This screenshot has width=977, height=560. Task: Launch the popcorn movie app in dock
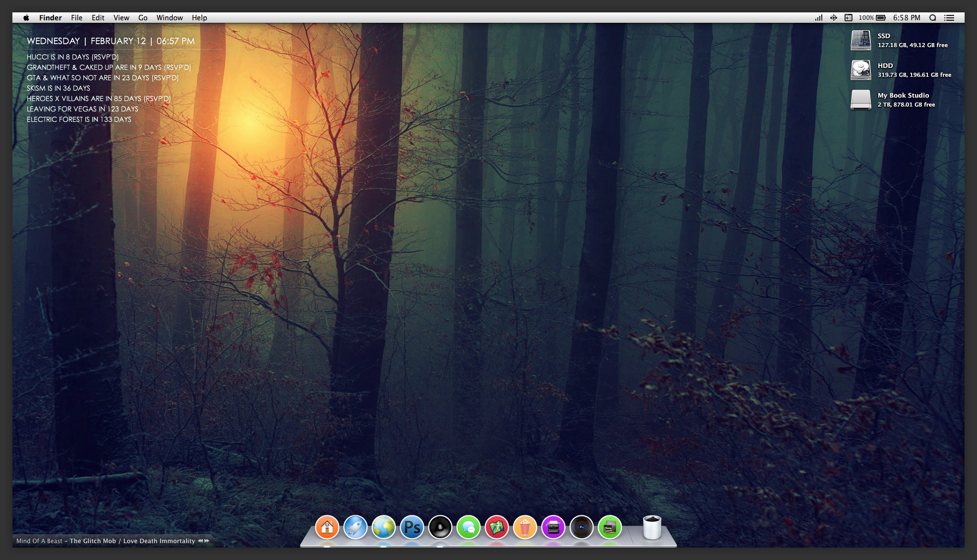tap(525, 527)
